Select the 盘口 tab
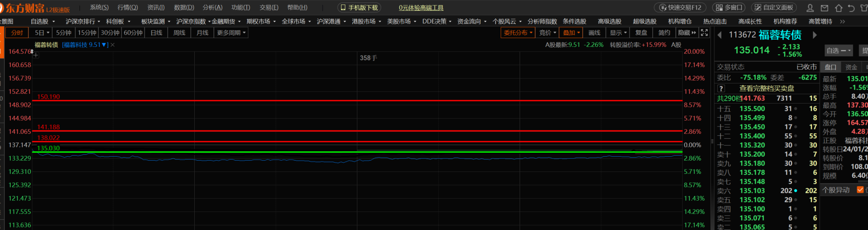The width and height of the screenshot is (868, 230). coord(830,67)
